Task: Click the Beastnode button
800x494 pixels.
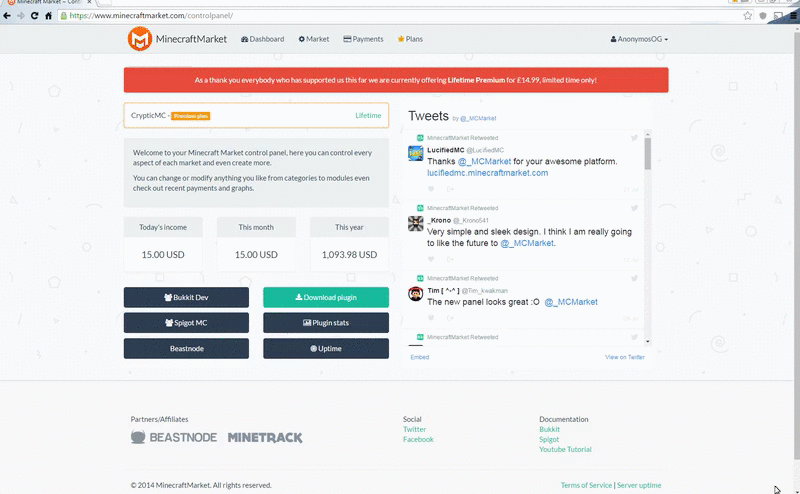Action: tap(186, 349)
